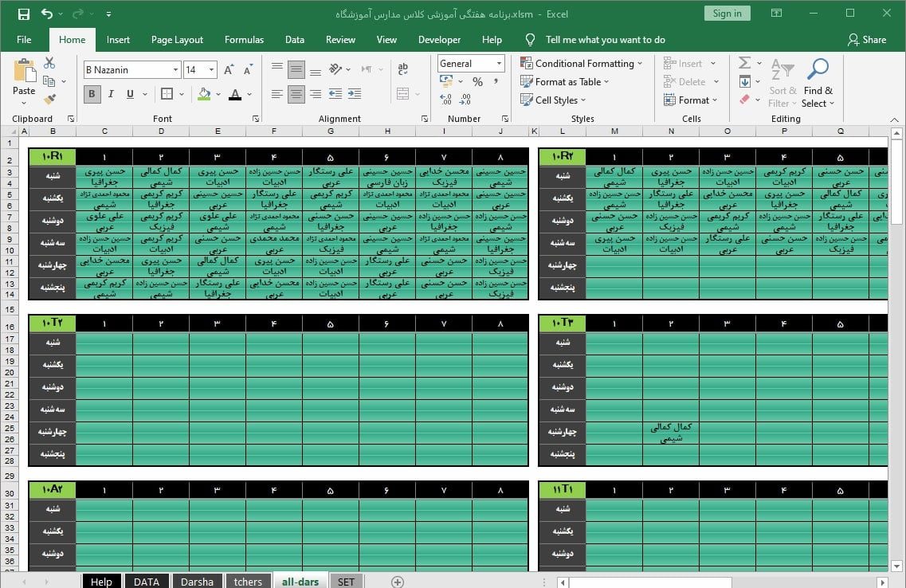Apply the Borders button
The image size is (906, 588).
(167, 93)
